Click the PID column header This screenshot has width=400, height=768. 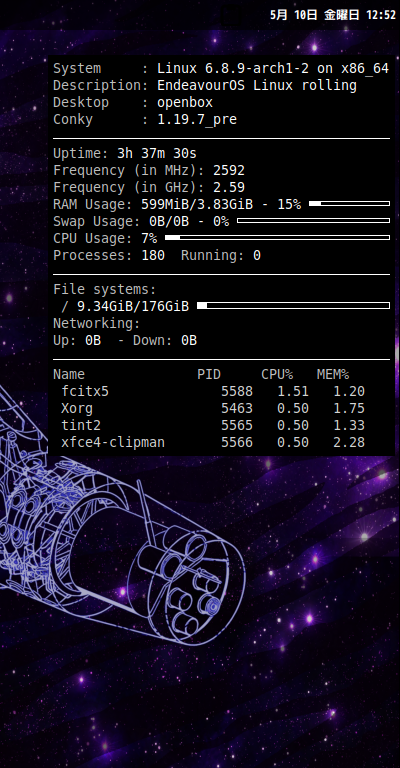209,375
